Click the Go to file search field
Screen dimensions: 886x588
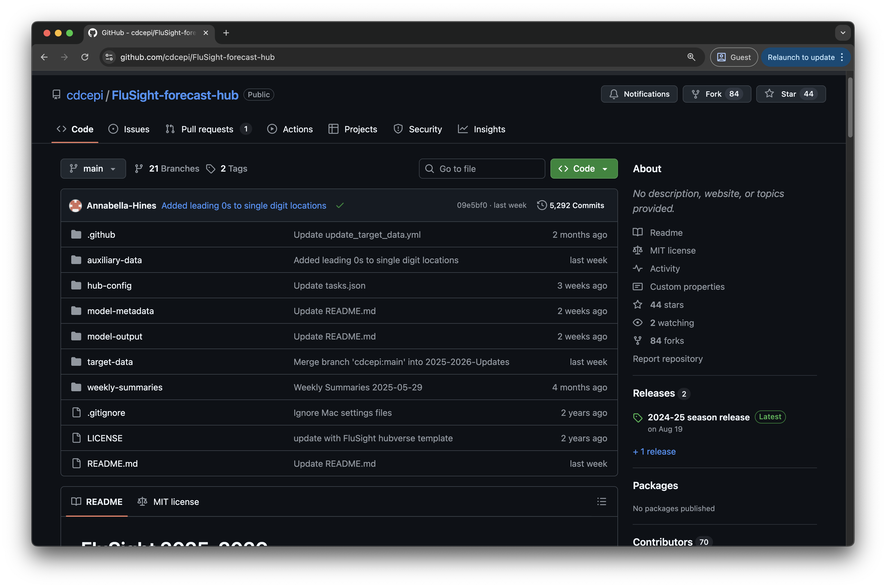tap(482, 168)
